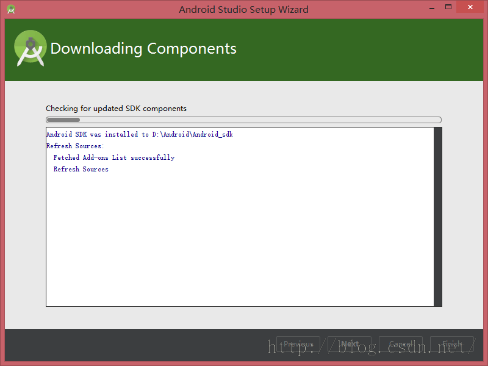Click the 'Android SDK was installed to' log line
This screenshot has height=367, width=489.
tap(139, 134)
